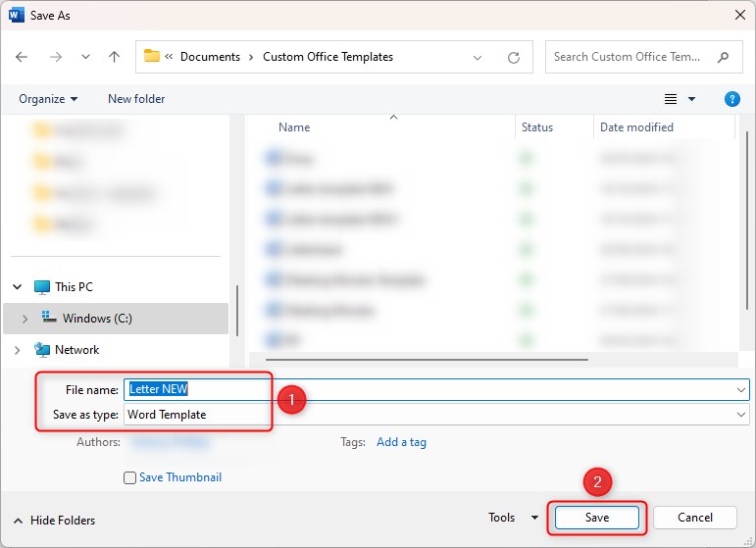This screenshot has height=548, width=756.
Task: Click the horizontal scrollbar of file list
Action: (427, 360)
